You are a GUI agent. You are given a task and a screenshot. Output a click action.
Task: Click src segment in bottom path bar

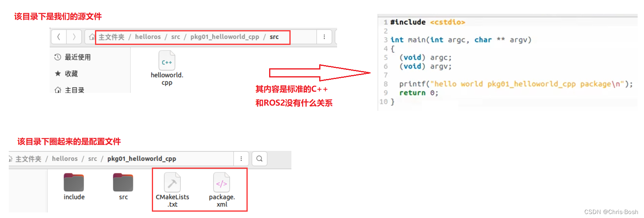pos(93,159)
